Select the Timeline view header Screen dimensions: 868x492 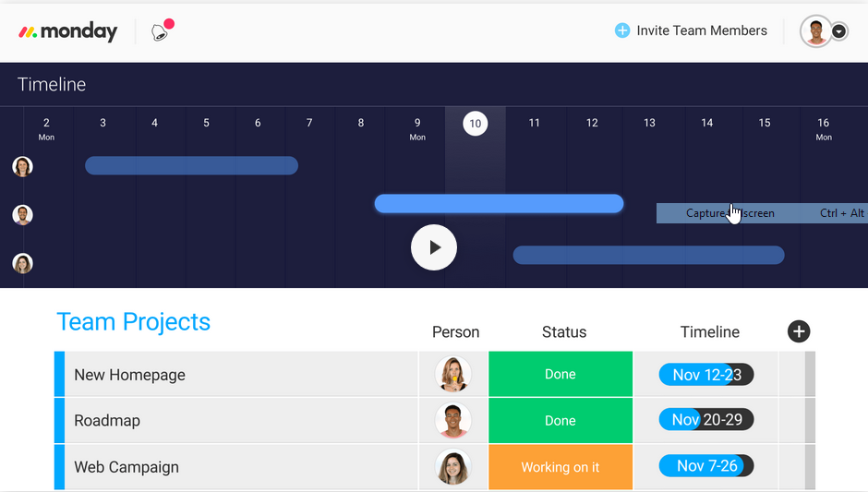(x=52, y=84)
